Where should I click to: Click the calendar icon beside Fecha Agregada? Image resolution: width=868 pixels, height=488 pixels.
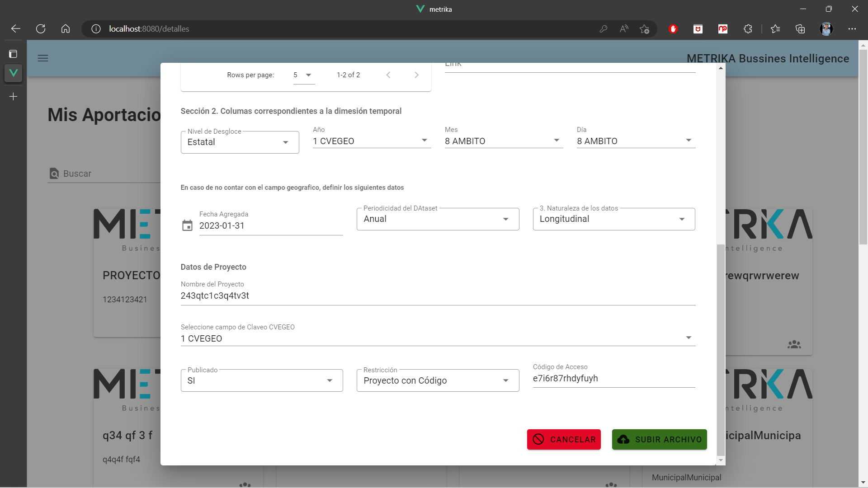click(187, 225)
